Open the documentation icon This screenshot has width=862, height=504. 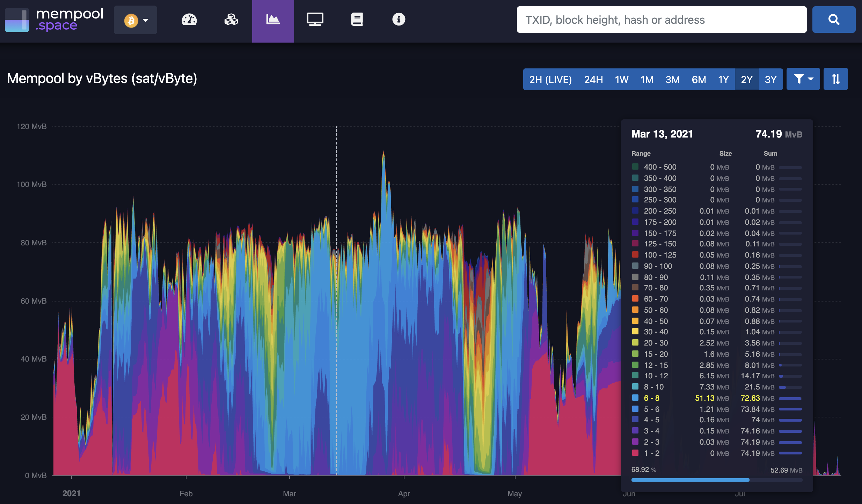357,20
